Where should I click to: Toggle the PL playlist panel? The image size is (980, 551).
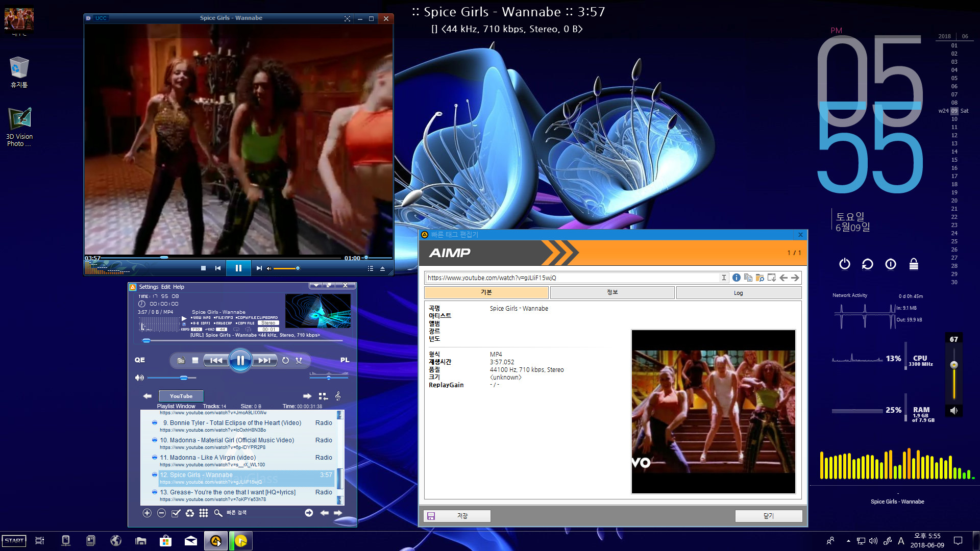[345, 360]
